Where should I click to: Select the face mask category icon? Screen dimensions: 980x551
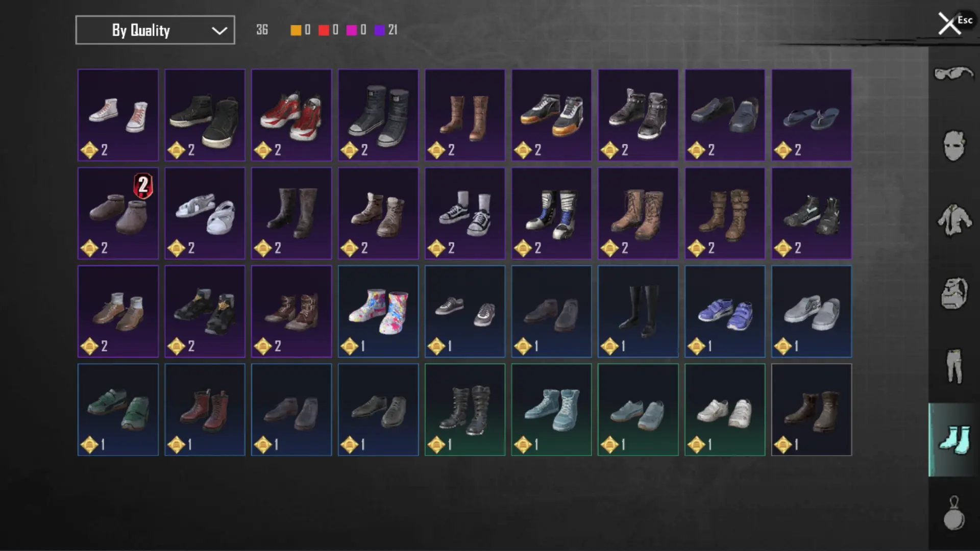(x=953, y=146)
